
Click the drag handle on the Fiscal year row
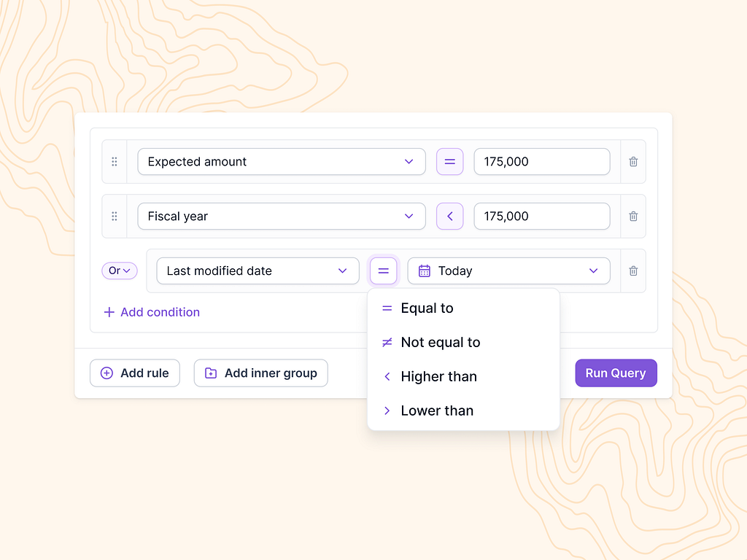click(x=115, y=216)
